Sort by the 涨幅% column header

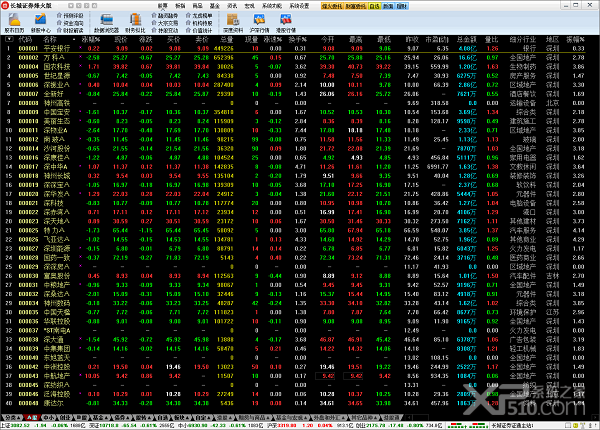coord(91,39)
